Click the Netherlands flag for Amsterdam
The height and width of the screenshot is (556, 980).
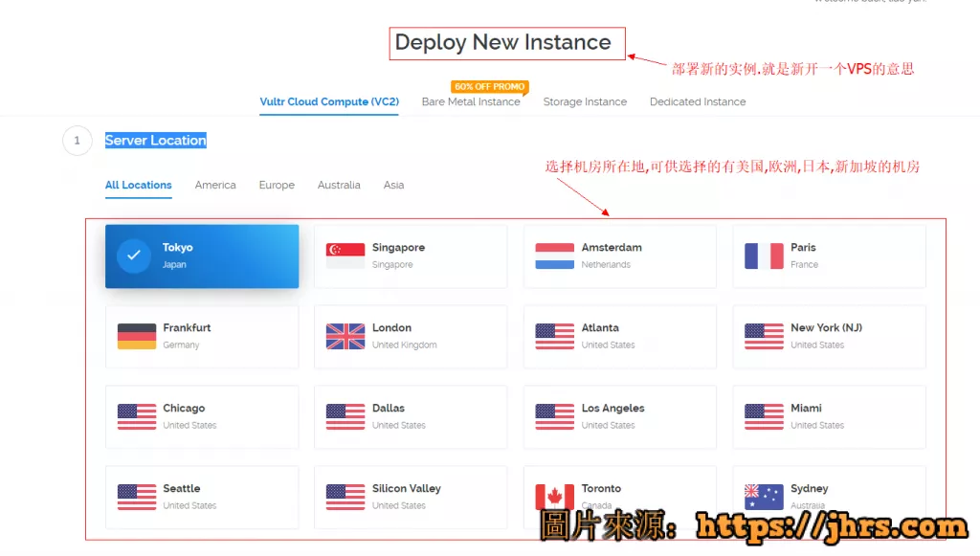click(554, 256)
